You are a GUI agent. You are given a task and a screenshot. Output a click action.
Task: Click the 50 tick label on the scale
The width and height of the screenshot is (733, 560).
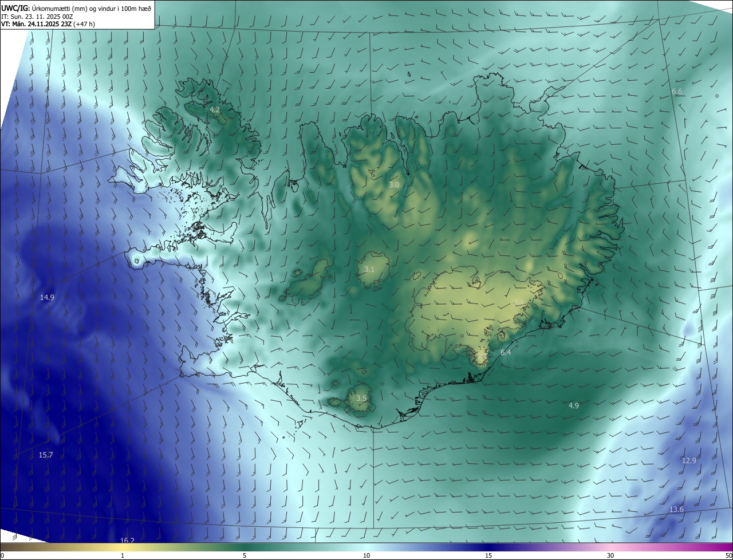click(728, 555)
